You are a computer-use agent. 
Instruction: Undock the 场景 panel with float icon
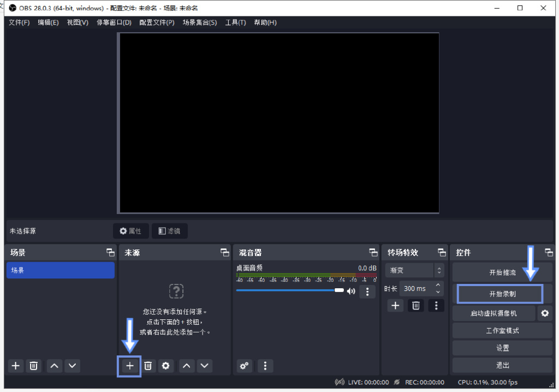[110, 253]
